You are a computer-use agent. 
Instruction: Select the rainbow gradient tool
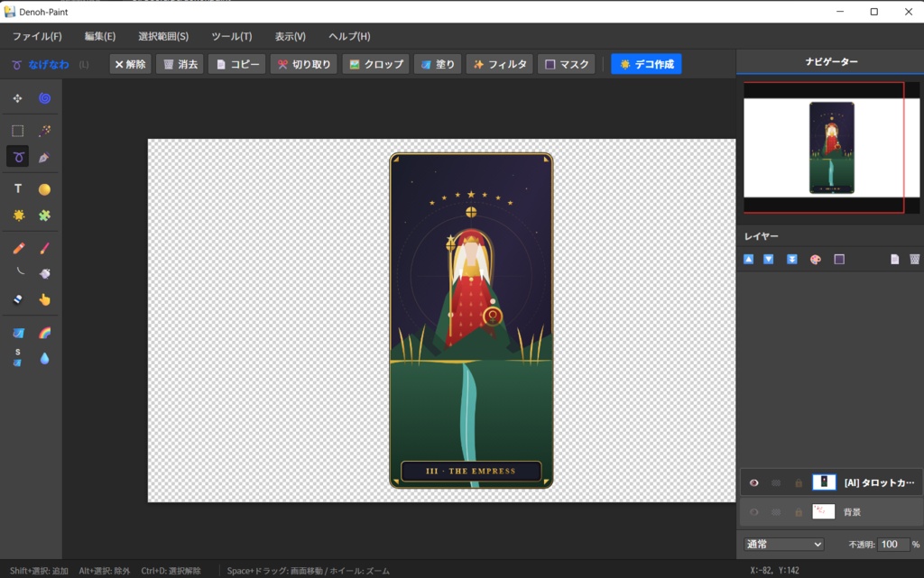(x=45, y=333)
